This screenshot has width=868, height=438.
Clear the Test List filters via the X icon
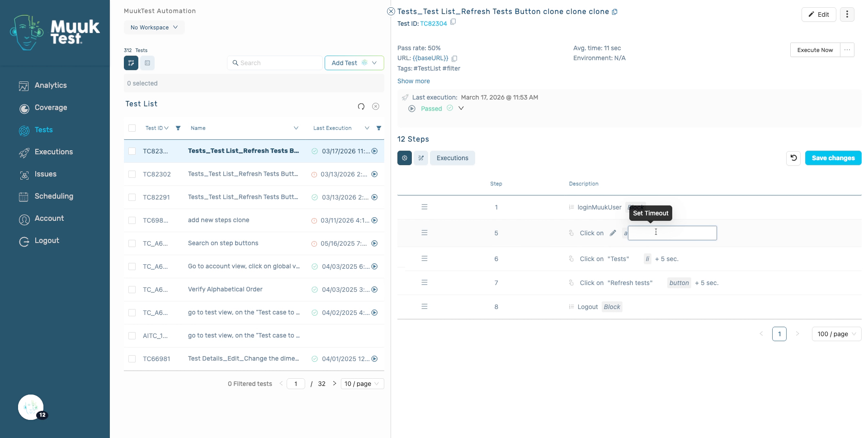(x=376, y=106)
